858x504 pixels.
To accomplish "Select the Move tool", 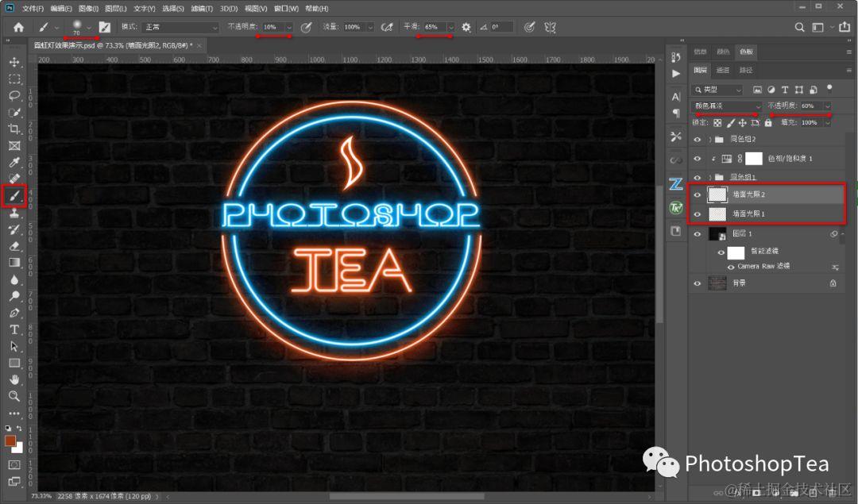I will coord(14,63).
